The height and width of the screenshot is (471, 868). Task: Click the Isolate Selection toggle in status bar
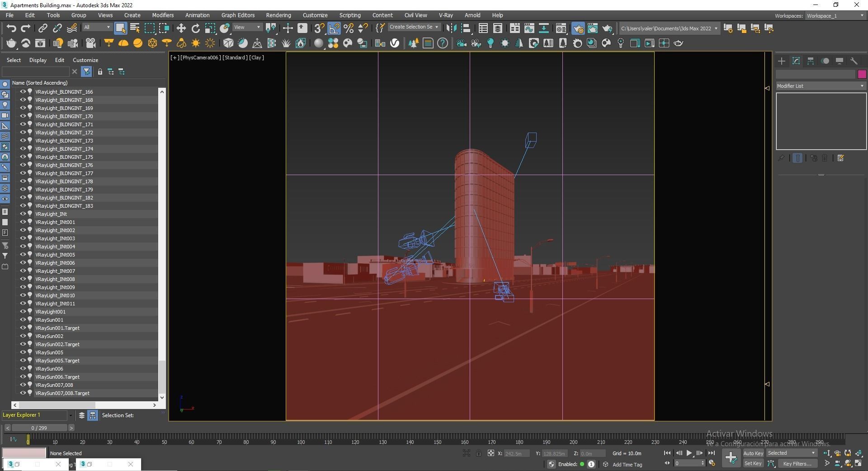click(467, 453)
